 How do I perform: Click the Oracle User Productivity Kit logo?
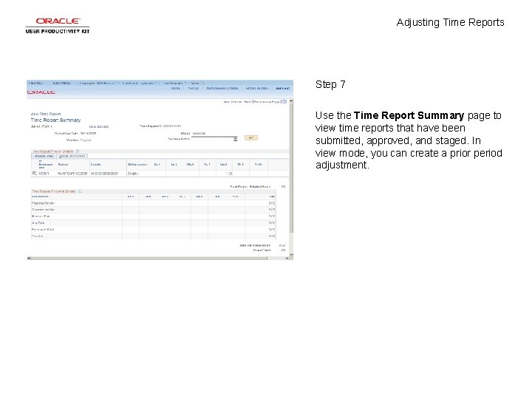(x=58, y=25)
